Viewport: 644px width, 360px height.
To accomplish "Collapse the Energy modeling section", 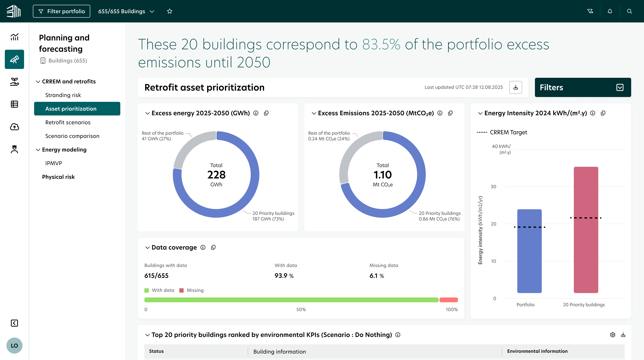I will click(38, 150).
